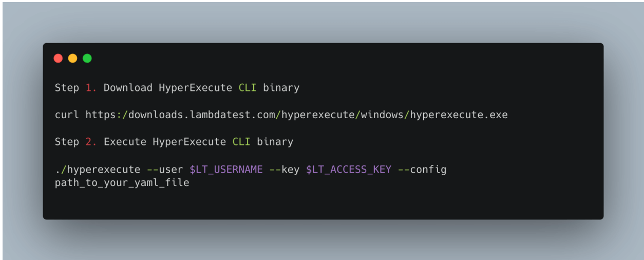644x260 pixels.
Task: Click "hyperexecute.exe" at the URL end
Action: pos(459,115)
